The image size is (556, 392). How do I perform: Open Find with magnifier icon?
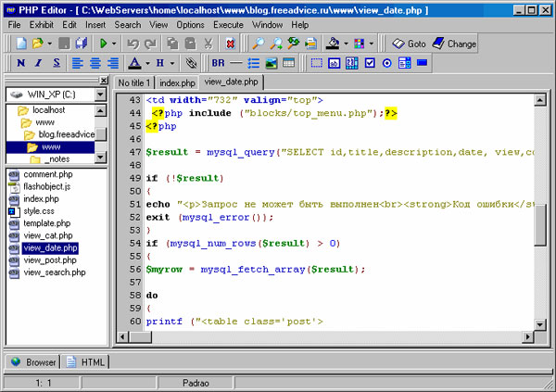(x=258, y=44)
